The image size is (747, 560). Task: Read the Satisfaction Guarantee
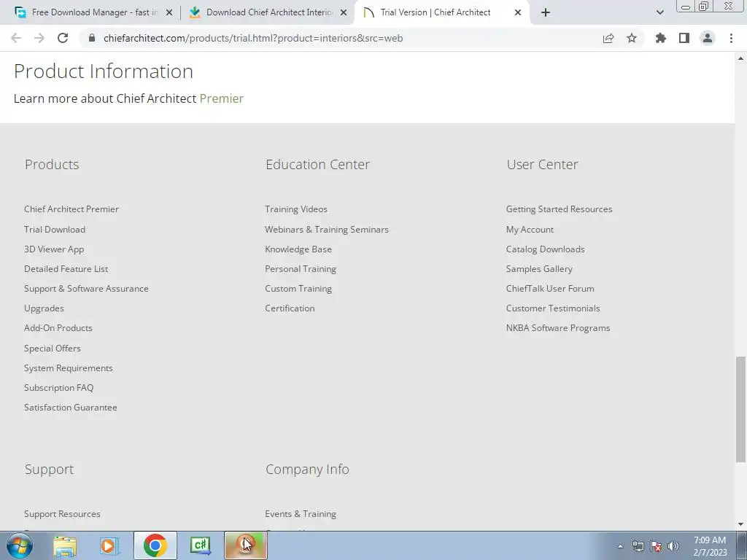(71, 407)
